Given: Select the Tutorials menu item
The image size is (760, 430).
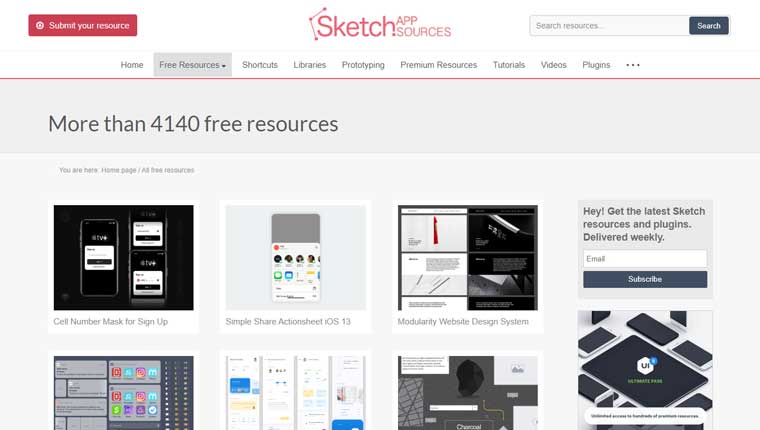Looking at the screenshot, I should pyautogui.click(x=509, y=65).
